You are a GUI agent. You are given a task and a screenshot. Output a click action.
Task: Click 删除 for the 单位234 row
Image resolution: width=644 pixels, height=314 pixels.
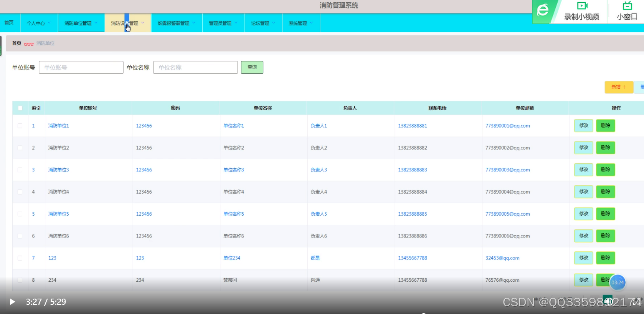click(606, 258)
